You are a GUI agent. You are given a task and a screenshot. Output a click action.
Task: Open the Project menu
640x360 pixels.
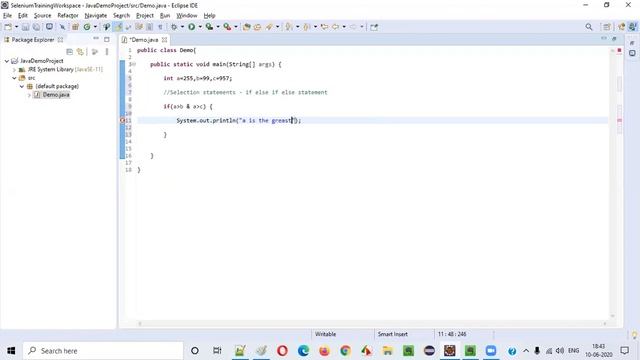pyautogui.click(x=145, y=16)
